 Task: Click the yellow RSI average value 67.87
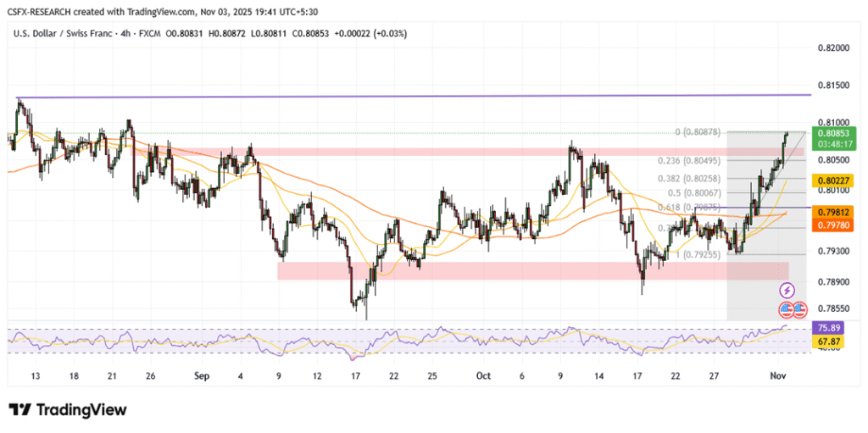pos(828,341)
